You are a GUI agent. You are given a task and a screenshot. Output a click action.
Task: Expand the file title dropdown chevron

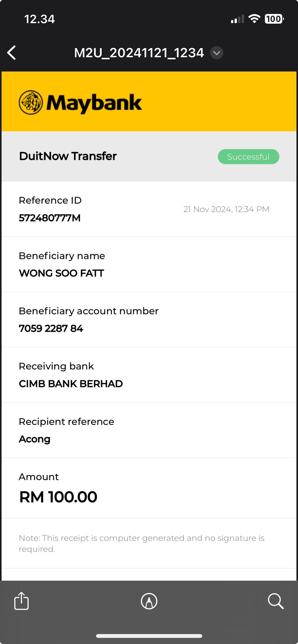(216, 53)
